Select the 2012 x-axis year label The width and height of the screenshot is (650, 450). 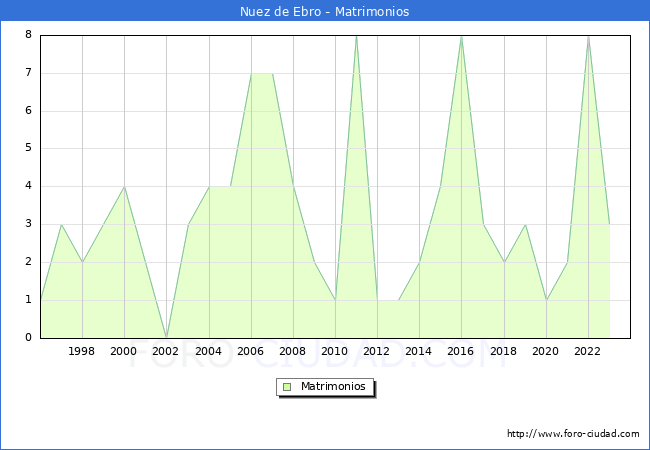(377, 352)
